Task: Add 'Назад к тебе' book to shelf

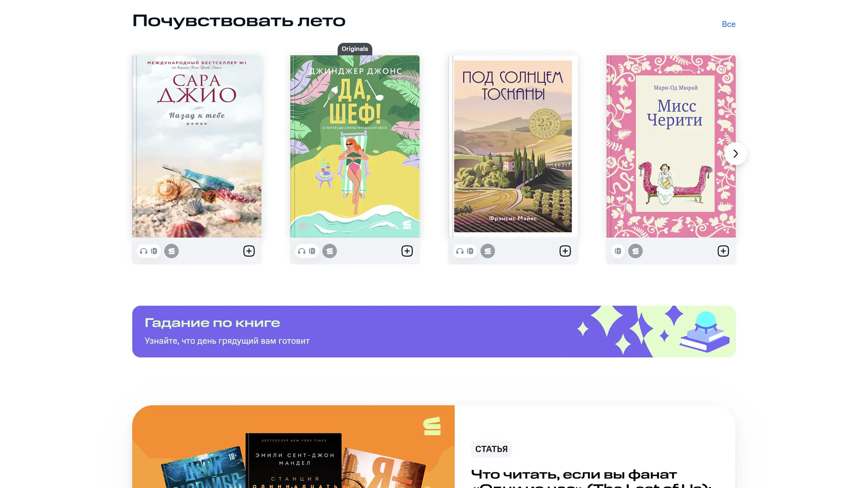Action: pos(249,251)
